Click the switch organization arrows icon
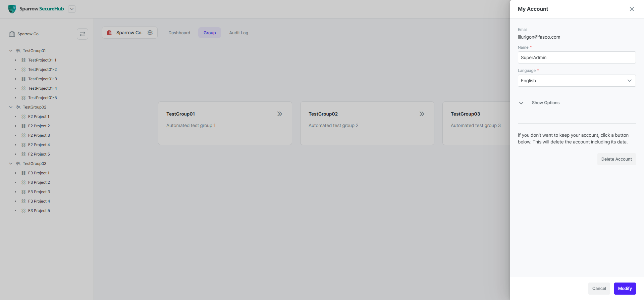Screen dimensions: 644x300 pos(83,34)
